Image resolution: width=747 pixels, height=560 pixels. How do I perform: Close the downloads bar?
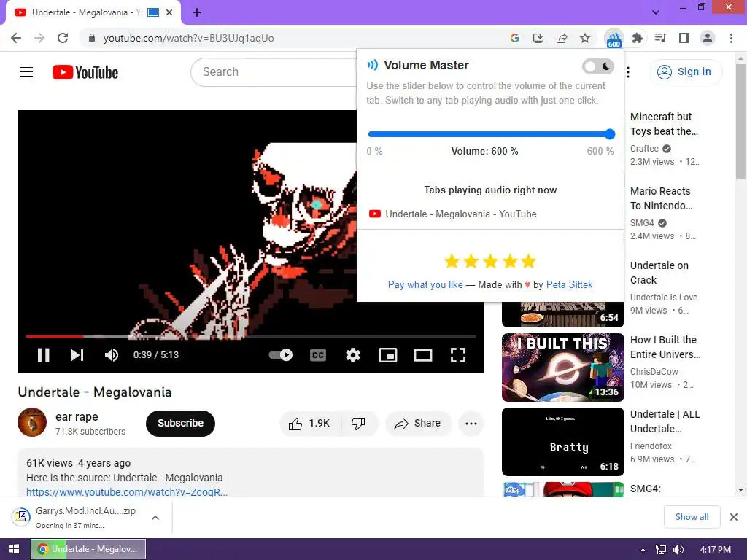click(x=734, y=517)
